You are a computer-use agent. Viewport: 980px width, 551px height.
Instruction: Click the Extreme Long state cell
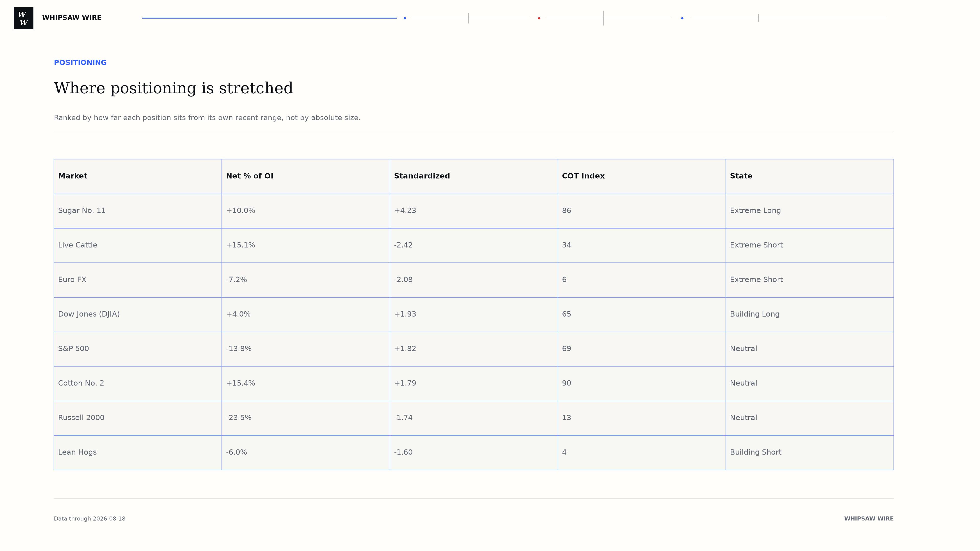point(810,211)
